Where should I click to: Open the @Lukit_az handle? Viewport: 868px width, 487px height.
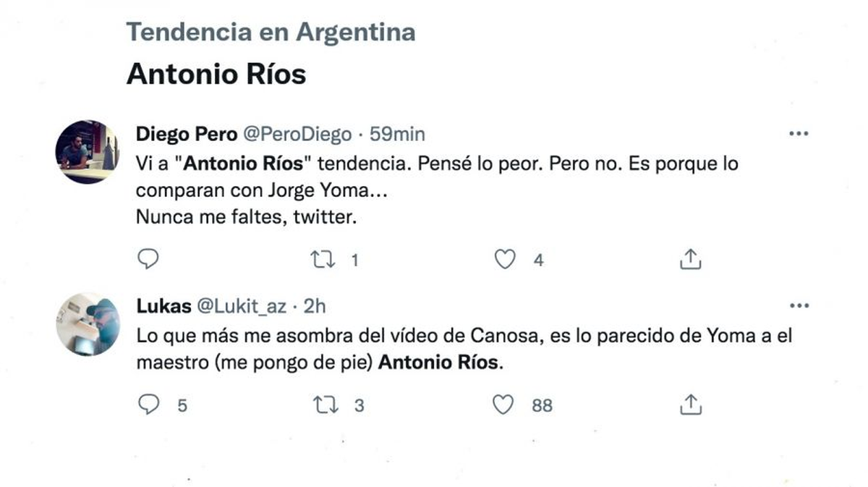(242, 306)
